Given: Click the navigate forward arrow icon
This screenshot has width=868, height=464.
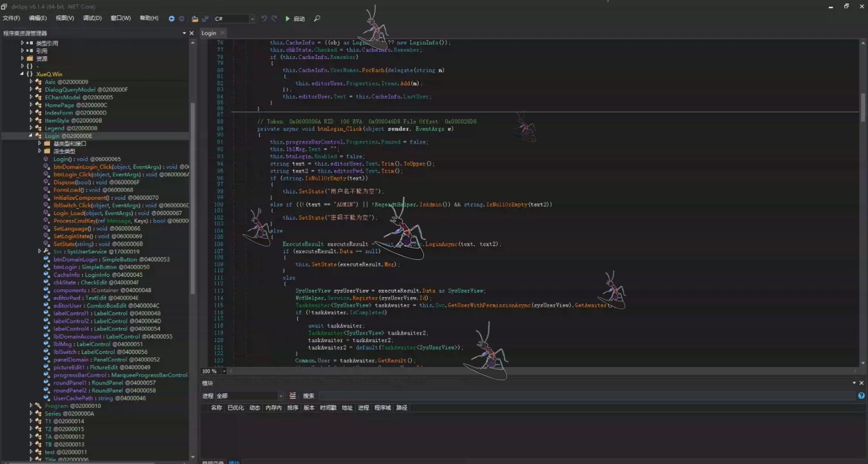Looking at the screenshot, I should pos(182,19).
